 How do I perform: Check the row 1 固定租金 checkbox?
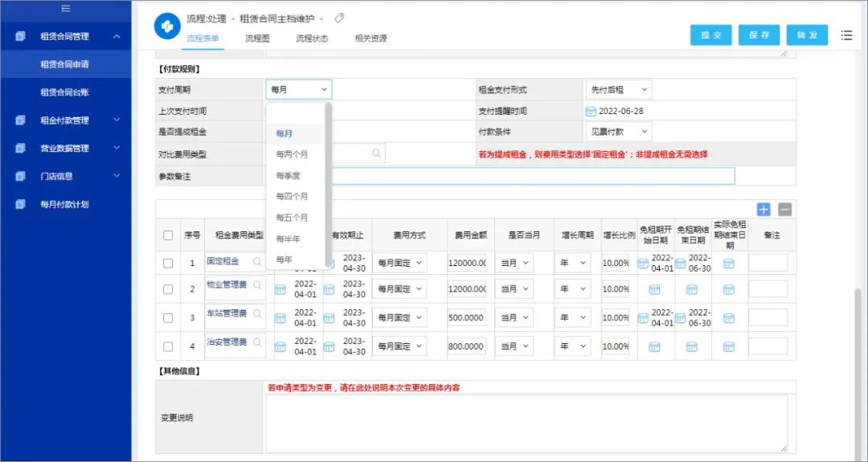(x=168, y=264)
